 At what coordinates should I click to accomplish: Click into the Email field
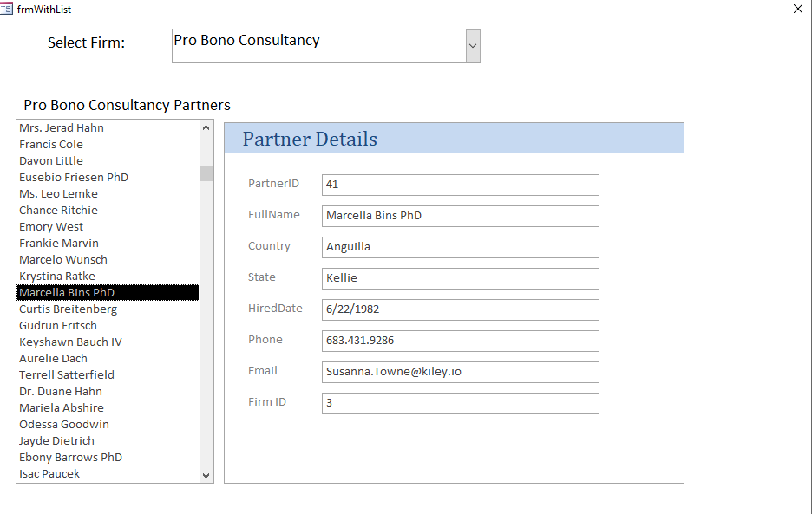pyautogui.click(x=460, y=372)
